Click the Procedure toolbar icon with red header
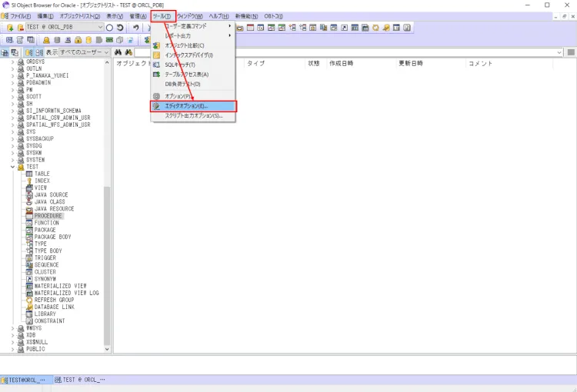 tap(250, 28)
